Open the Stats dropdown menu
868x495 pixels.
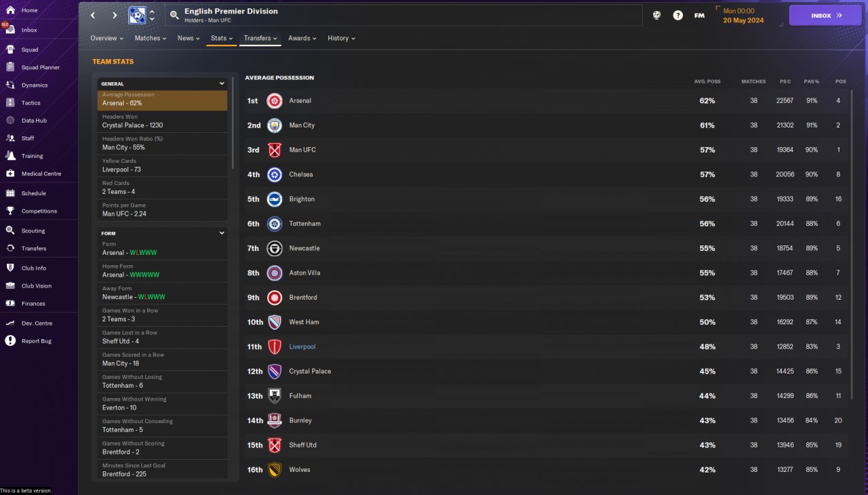222,39
